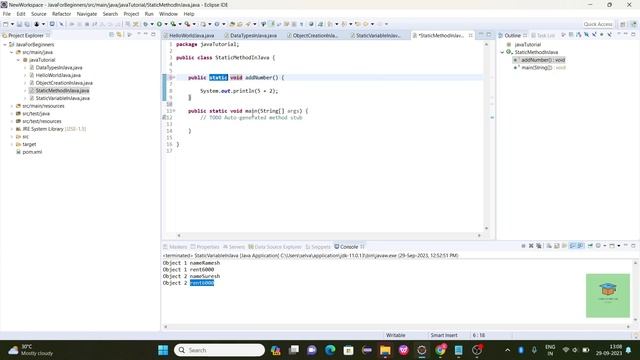Click the Open Perspective icon beside Quick Access
The width and height of the screenshot is (640, 360).
coord(622,24)
